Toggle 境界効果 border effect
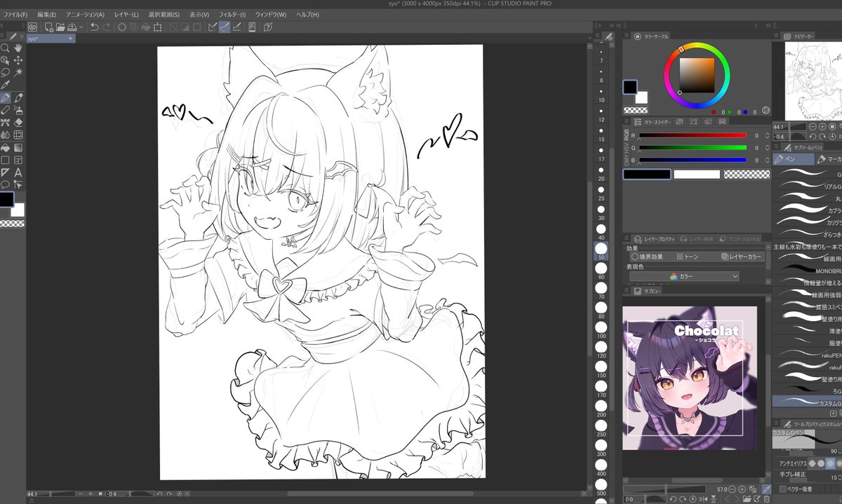The image size is (842, 504). click(x=648, y=257)
